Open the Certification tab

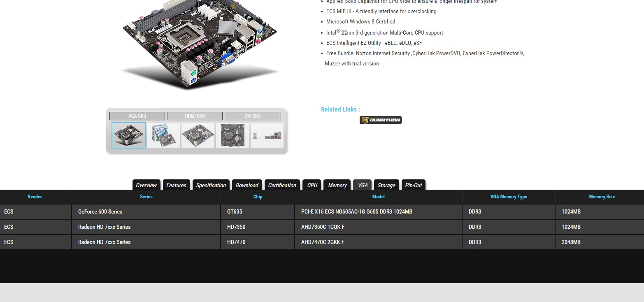282,185
